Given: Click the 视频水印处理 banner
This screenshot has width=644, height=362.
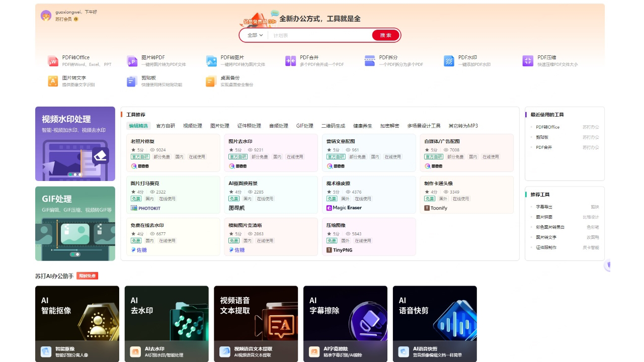Looking at the screenshot, I should coord(75,143).
